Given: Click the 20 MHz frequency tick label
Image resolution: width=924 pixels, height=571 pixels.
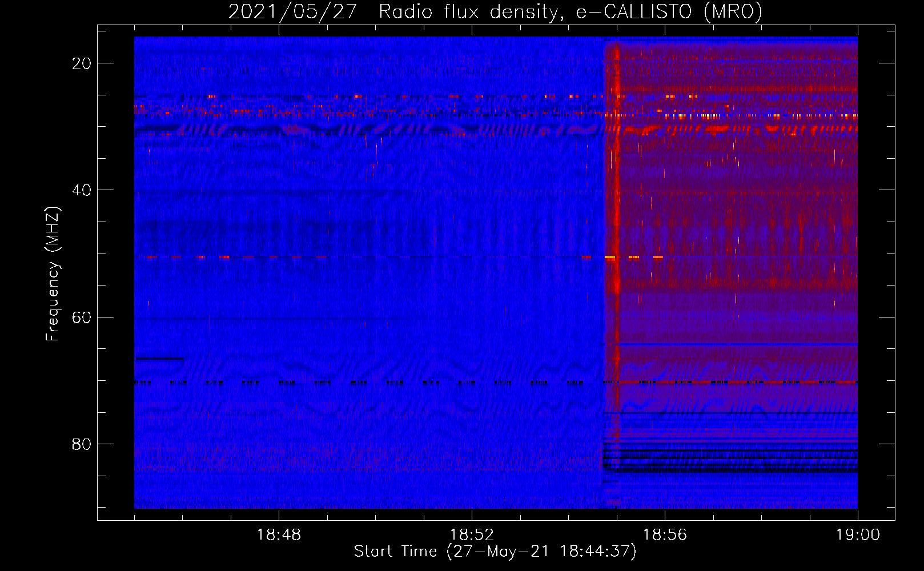Looking at the screenshot, I should [82, 63].
